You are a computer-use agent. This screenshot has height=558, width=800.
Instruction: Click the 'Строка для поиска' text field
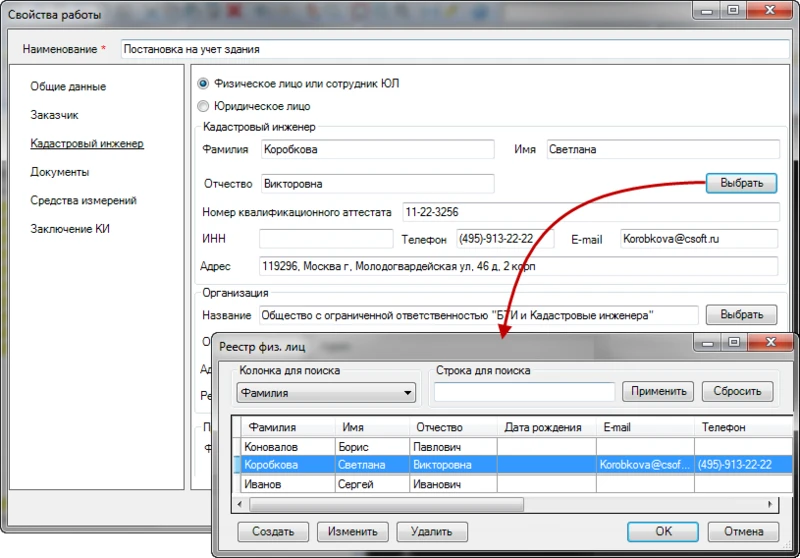point(524,392)
